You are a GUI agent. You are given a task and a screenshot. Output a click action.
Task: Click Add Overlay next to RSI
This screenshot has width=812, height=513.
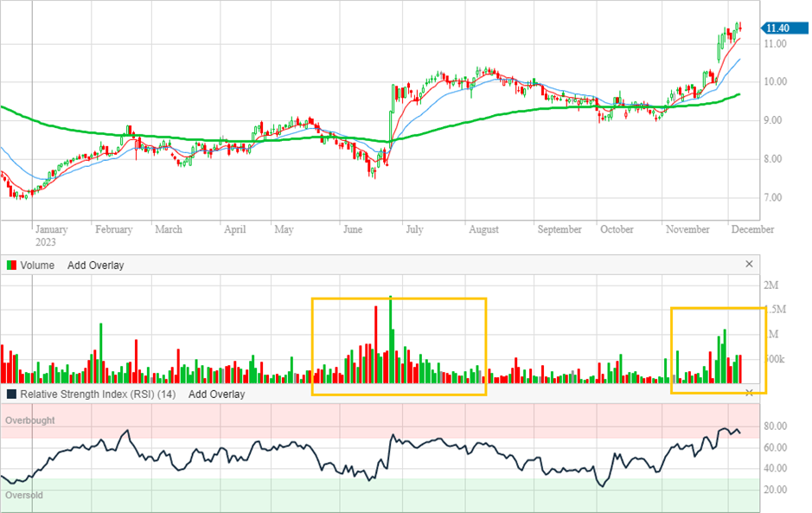[x=216, y=394]
